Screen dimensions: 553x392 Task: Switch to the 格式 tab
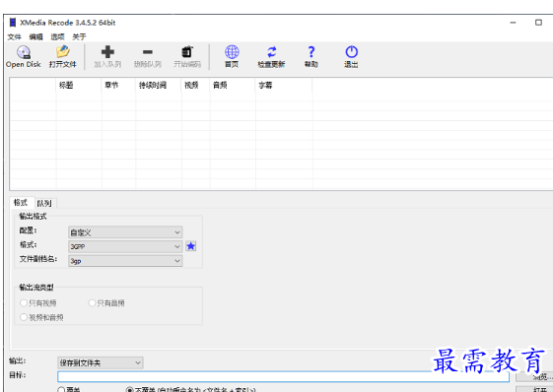click(x=21, y=202)
